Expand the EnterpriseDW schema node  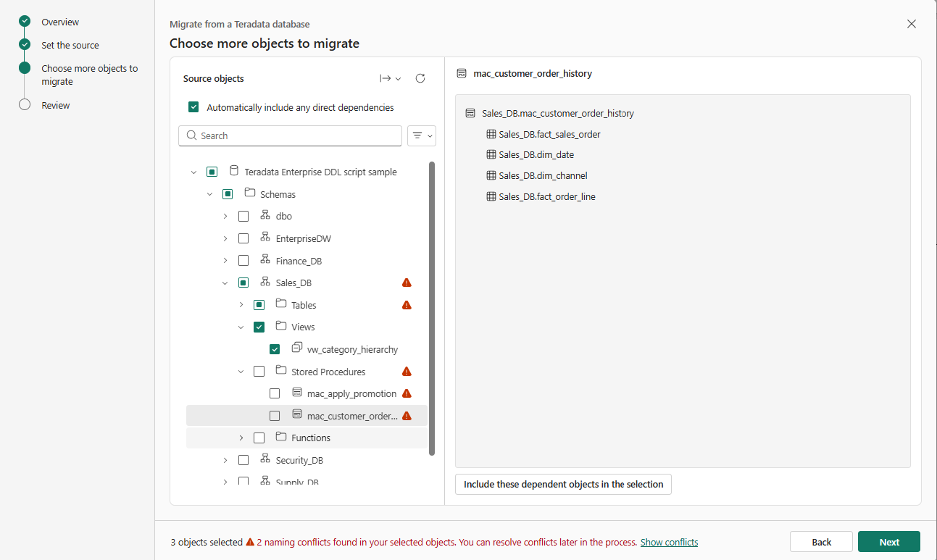[225, 238]
